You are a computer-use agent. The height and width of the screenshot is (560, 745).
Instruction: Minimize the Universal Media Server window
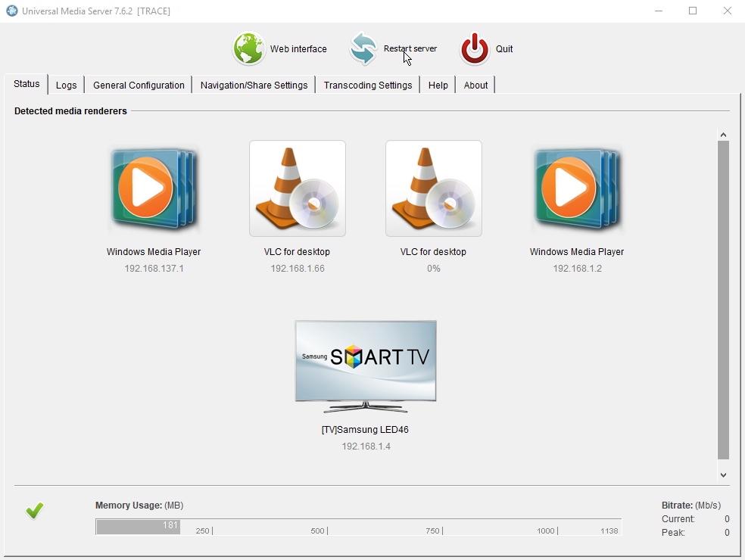point(659,11)
